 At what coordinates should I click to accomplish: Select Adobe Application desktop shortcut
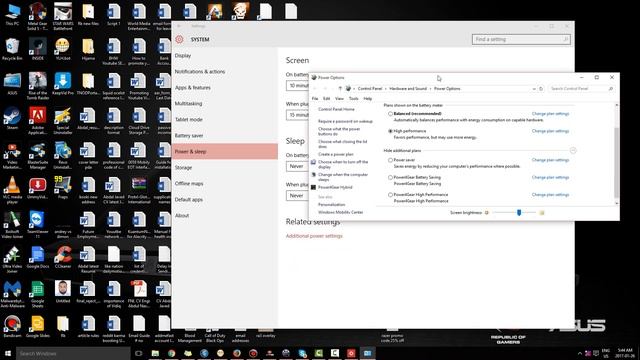[38, 121]
